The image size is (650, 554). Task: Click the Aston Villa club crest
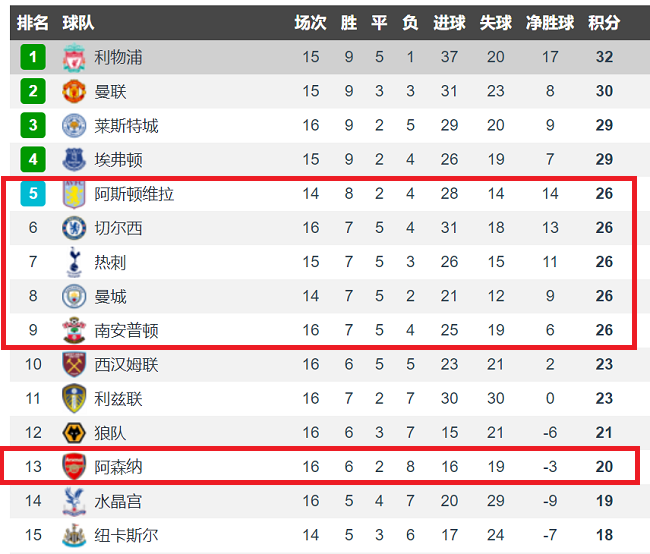click(x=74, y=194)
